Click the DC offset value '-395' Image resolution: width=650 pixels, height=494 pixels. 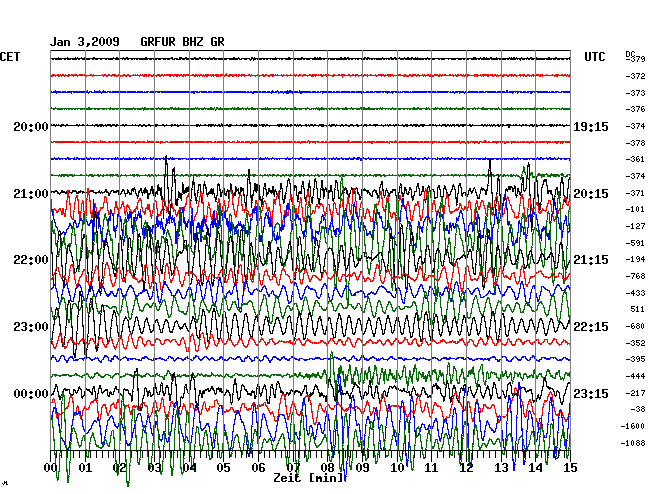(x=635, y=359)
